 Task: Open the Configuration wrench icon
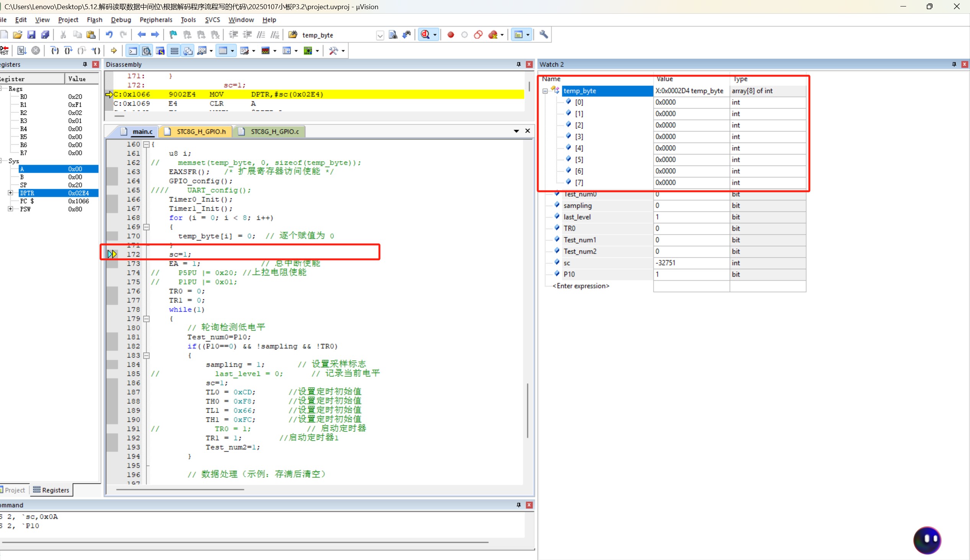[x=544, y=35]
